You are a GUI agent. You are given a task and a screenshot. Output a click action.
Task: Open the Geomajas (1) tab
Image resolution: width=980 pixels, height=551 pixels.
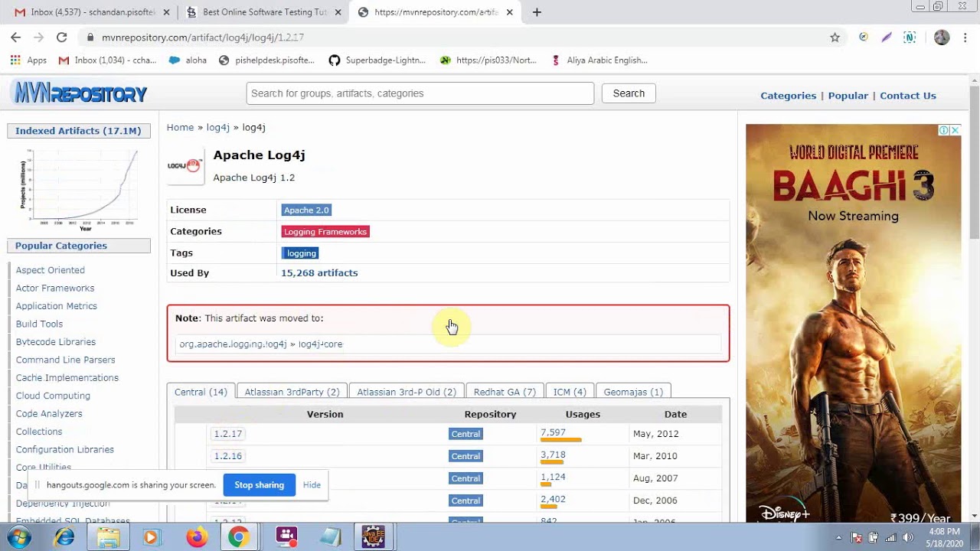633,392
